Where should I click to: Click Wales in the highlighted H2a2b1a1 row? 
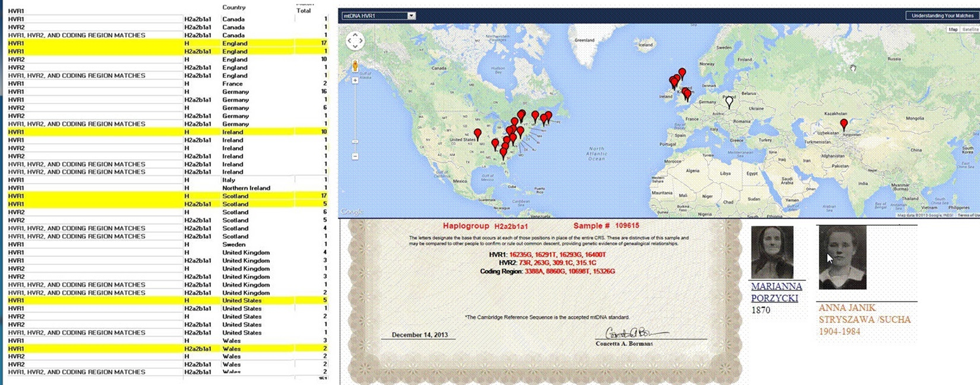(x=231, y=349)
